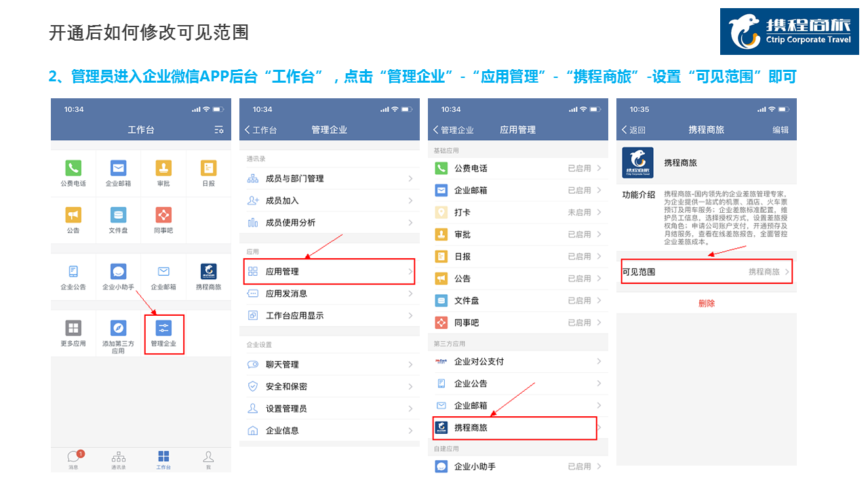Image resolution: width=868 pixels, height=488 pixels.
Task: Tap chat icon of 聊天管理
Action: click(x=253, y=365)
